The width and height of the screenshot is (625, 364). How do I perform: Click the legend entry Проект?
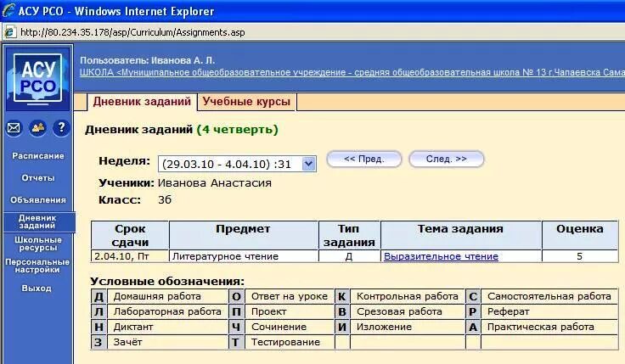tap(268, 311)
